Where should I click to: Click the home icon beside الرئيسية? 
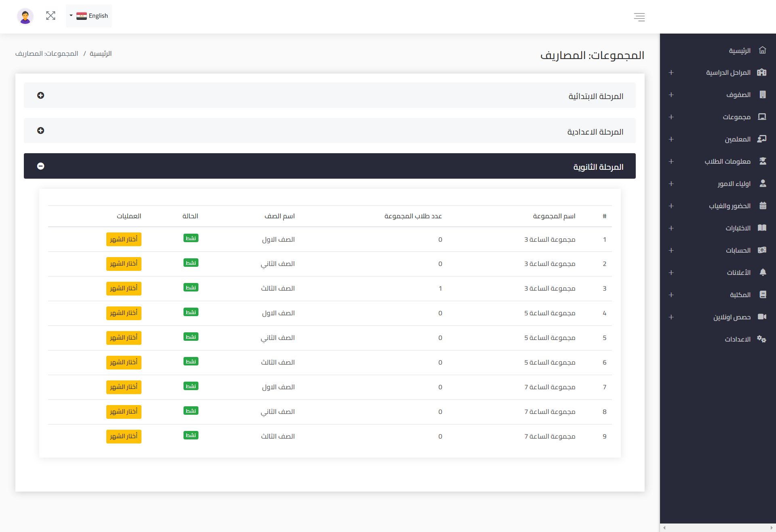[762, 50]
